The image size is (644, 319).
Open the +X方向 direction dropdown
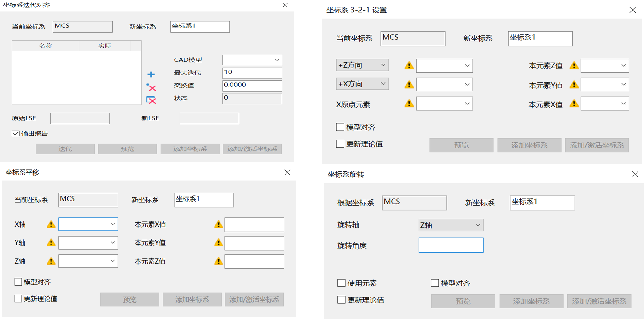coord(362,84)
